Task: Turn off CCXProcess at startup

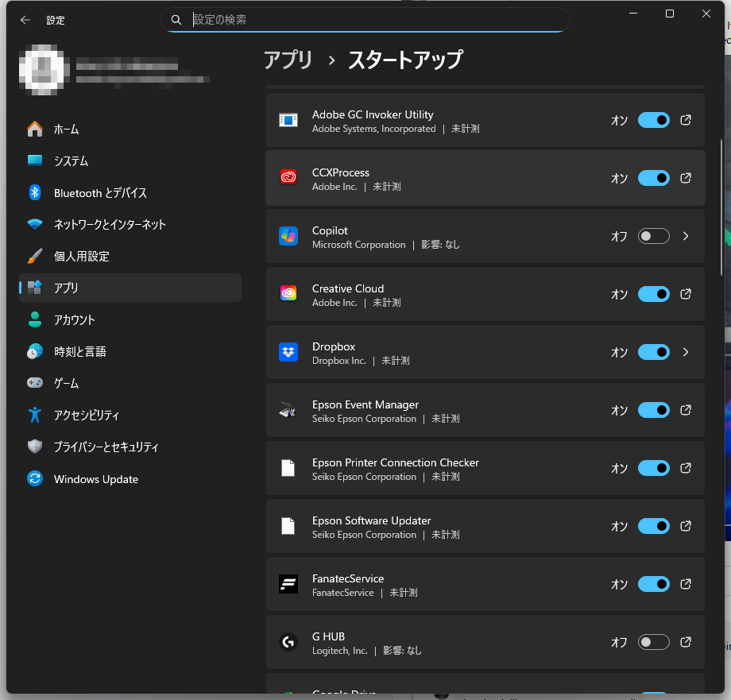Action: point(653,178)
